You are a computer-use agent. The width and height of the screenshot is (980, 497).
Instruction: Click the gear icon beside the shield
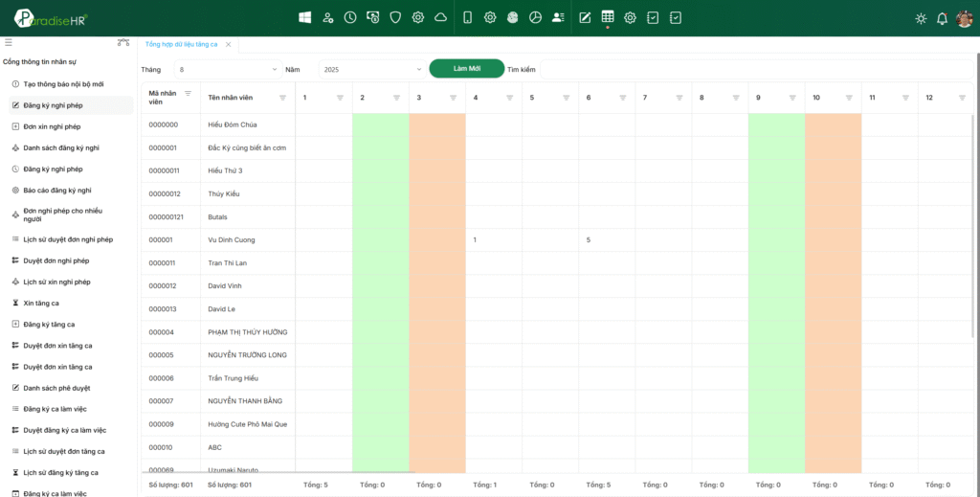click(x=417, y=17)
